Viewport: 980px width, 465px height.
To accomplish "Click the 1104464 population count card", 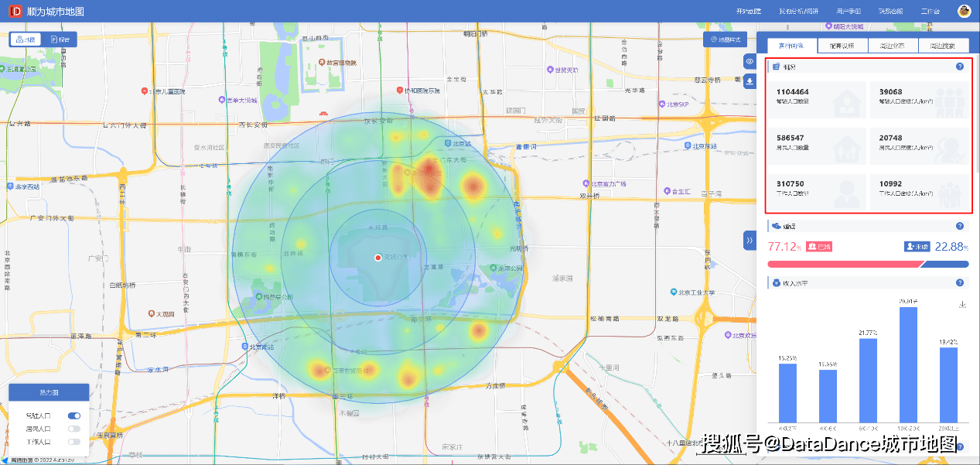I will (817, 101).
